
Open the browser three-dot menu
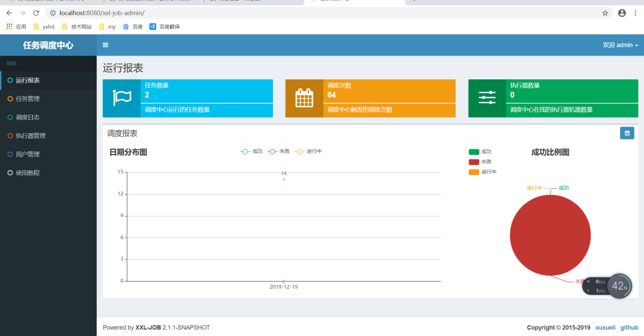[636, 13]
